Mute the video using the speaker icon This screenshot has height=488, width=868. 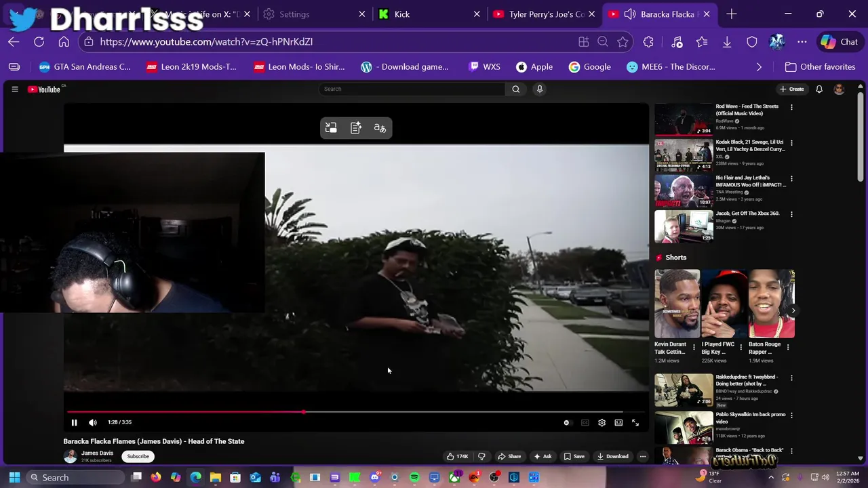[93, 422]
